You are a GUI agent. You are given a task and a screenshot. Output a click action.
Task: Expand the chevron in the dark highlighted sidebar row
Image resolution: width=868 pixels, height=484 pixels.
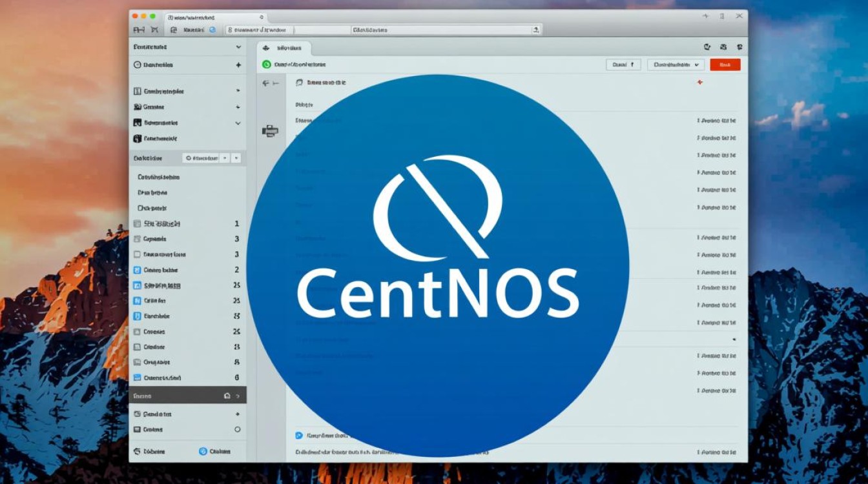coord(238,396)
